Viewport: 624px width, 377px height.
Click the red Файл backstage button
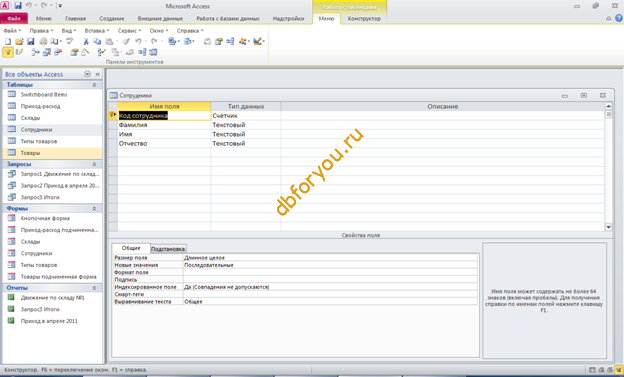(14, 18)
